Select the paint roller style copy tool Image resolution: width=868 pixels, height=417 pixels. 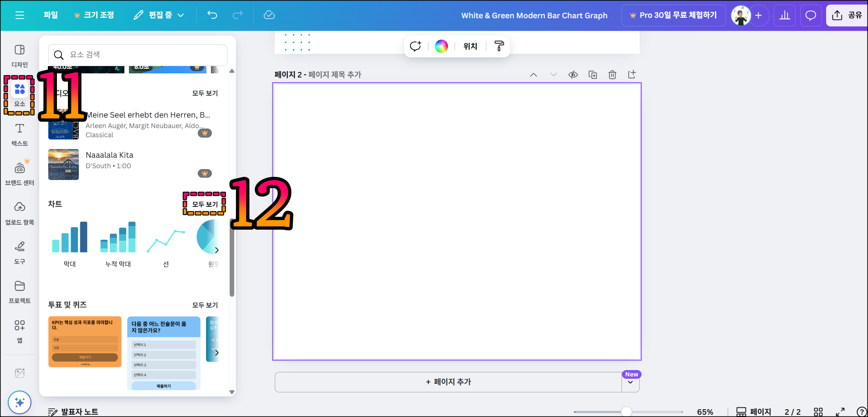coord(499,46)
